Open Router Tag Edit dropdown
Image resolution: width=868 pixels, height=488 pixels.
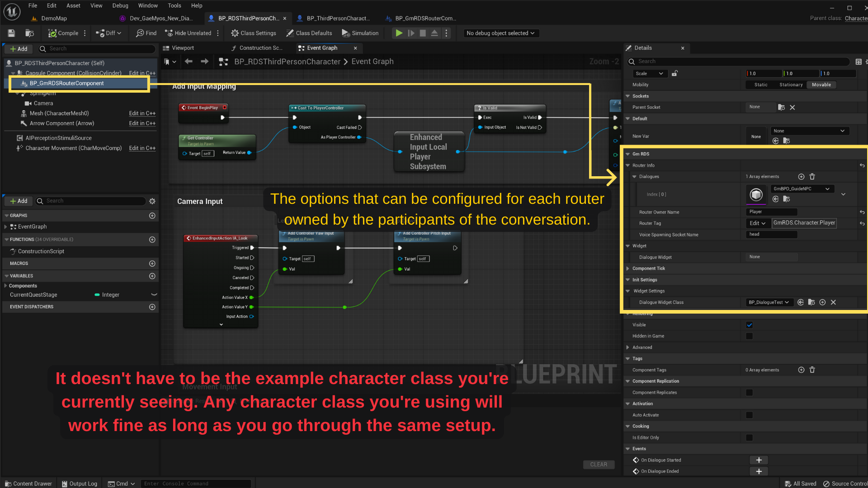tap(758, 223)
